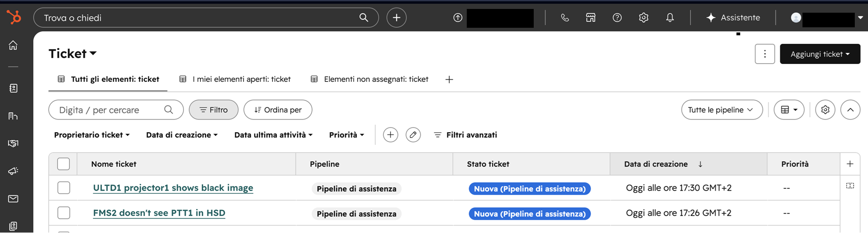The height and width of the screenshot is (233, 868).
Task: Click the Filtro button
Action: pyautogui.click(x=214, y=110)
